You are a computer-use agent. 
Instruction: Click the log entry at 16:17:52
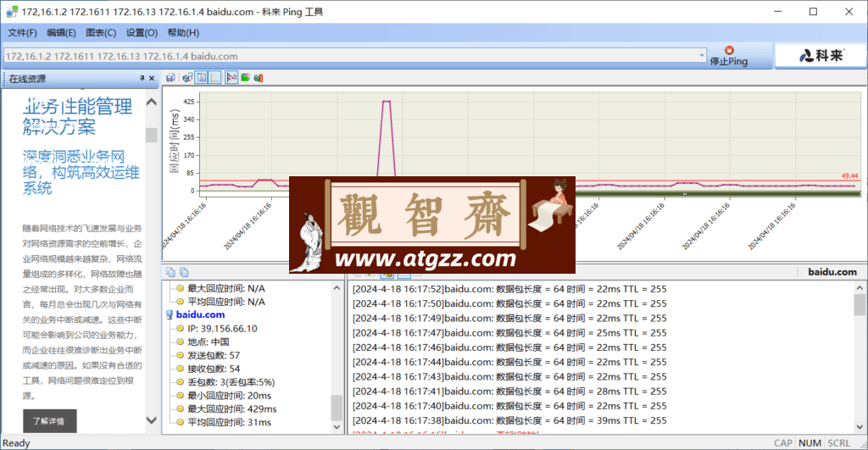click(509, 289)
